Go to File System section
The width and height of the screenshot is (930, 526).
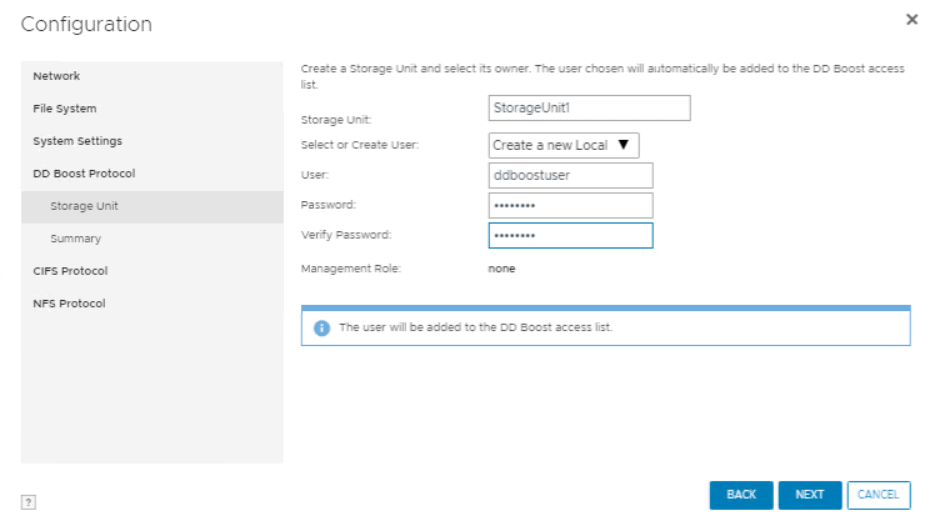(64, 108)
